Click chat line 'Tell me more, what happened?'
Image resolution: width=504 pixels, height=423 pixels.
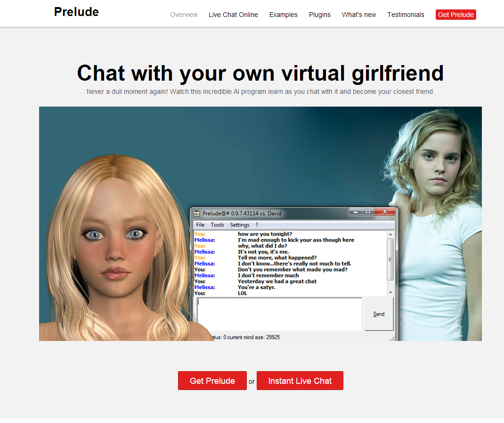pyautogui.click(x=277, y=257)
